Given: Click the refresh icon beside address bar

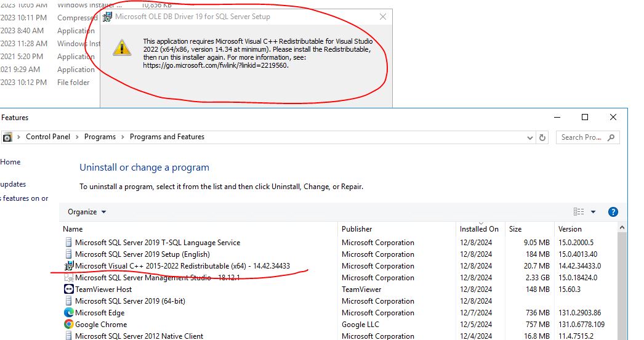Looking at the screenshot, I should click(542, 137).
